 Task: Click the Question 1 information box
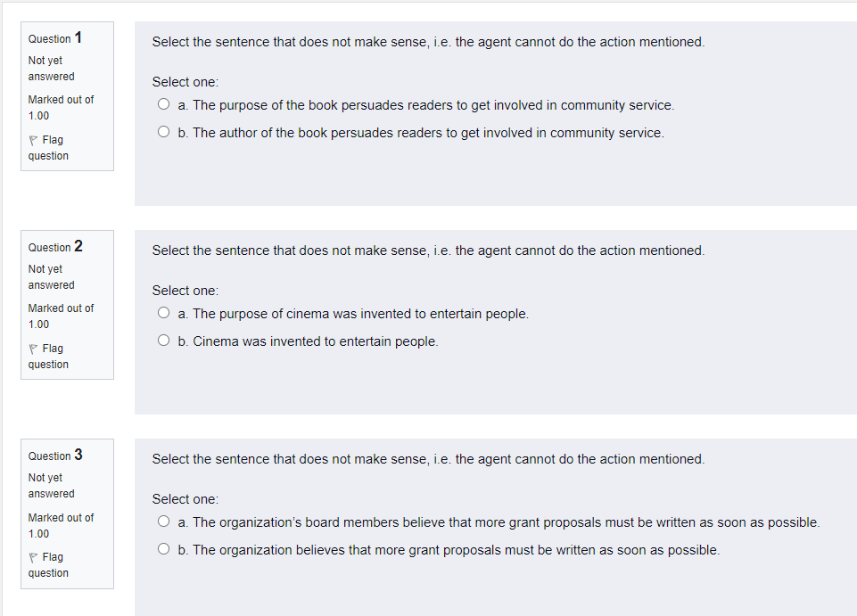[x=67, y=95]
